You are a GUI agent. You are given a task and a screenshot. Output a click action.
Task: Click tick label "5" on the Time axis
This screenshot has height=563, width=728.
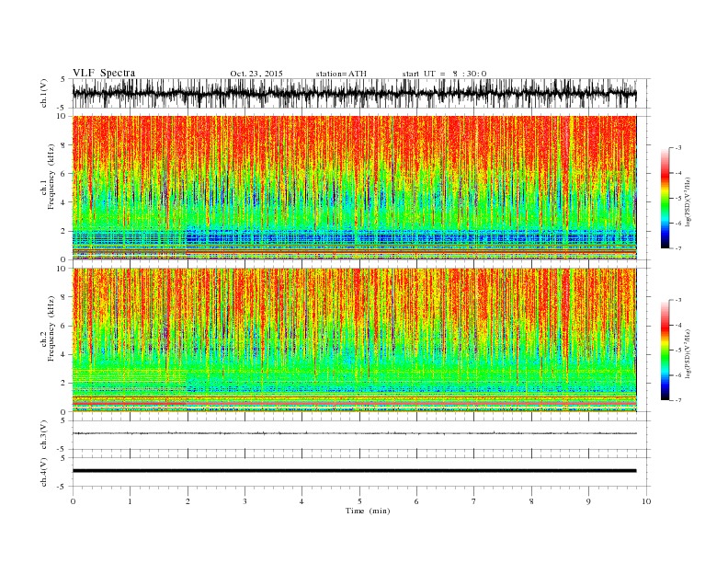click(x=359, y=501)
